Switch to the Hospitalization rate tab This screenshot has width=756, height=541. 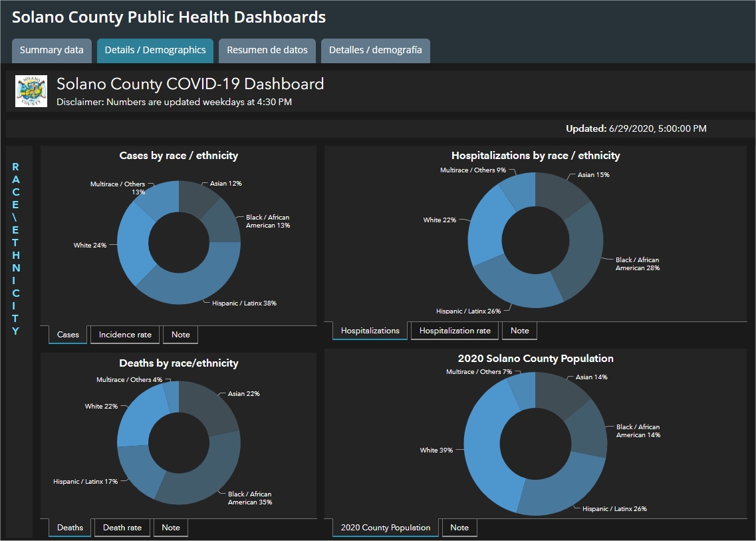point(455,331)
